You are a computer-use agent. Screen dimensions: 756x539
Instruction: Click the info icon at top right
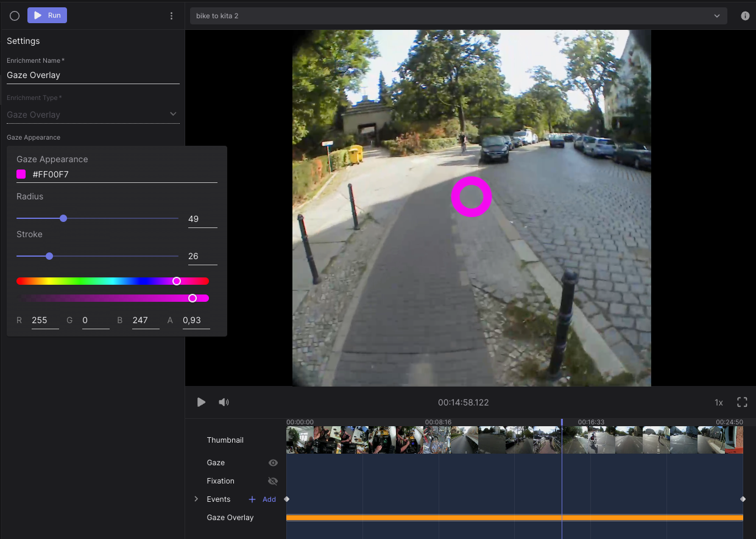[x=745, y=16]
